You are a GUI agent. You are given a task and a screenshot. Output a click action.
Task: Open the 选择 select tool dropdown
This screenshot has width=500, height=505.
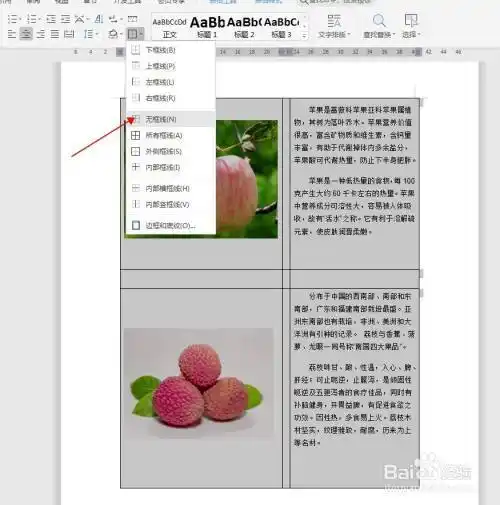pos(411,26)
